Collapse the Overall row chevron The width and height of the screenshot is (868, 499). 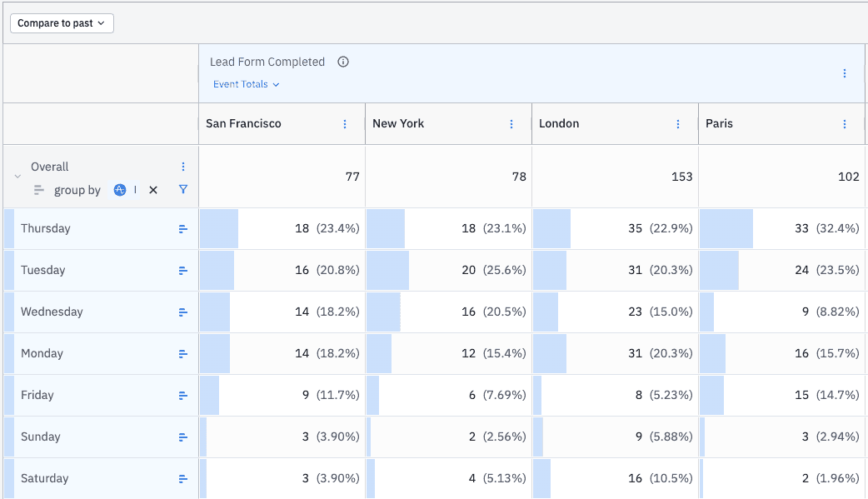coord(17,177)
